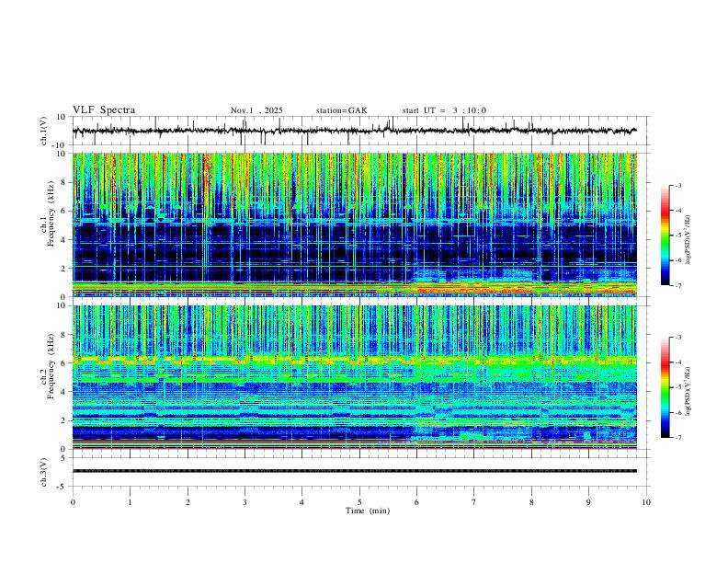Click inside the ch.1 spectrogram plot
This screenshot has width=728, height=563.
[355, 224]
